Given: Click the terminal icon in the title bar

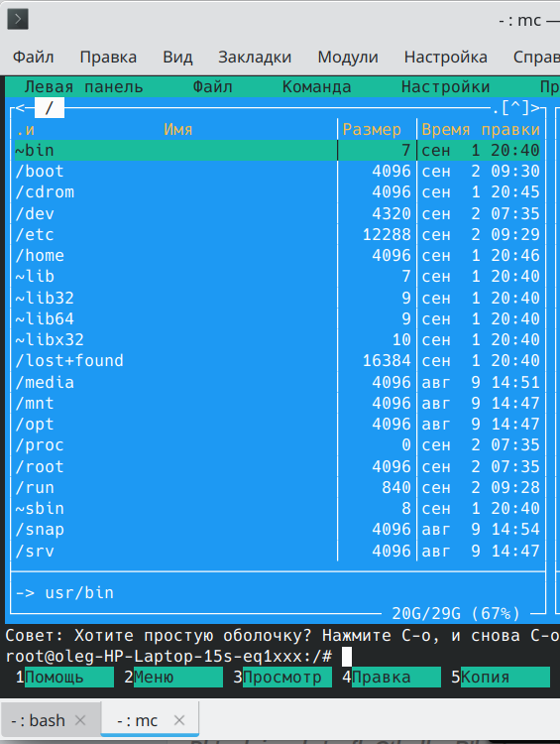Looking at the screenshot, I should tap(18, 20).
